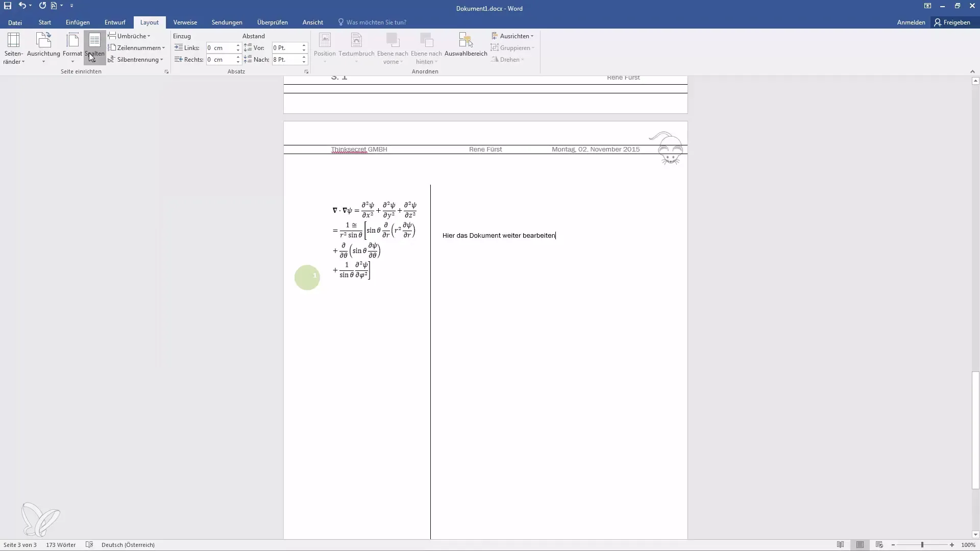Click the Freigeben share button

pos(952,22)
